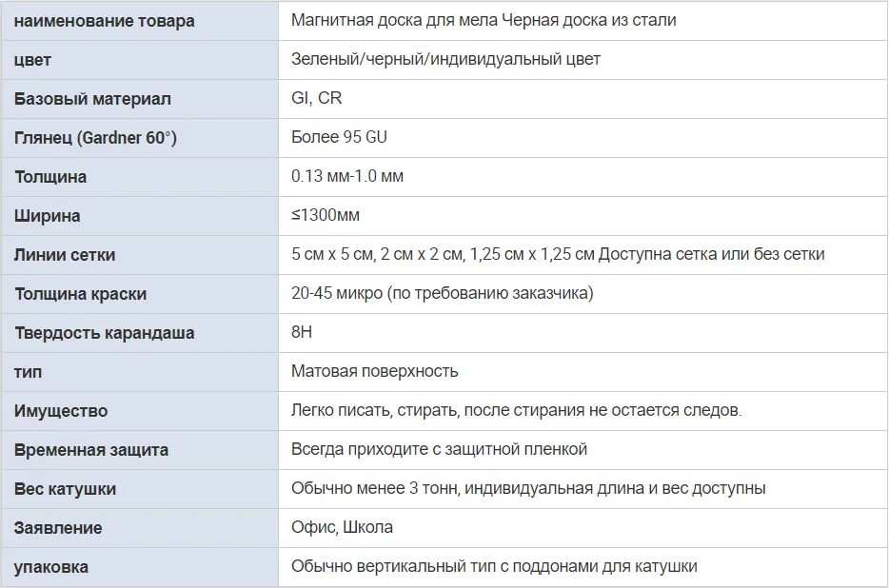Click the 'Офис, Школа' application value
Image resolution: width=889 pixels, height=588 pixels.
342,527
